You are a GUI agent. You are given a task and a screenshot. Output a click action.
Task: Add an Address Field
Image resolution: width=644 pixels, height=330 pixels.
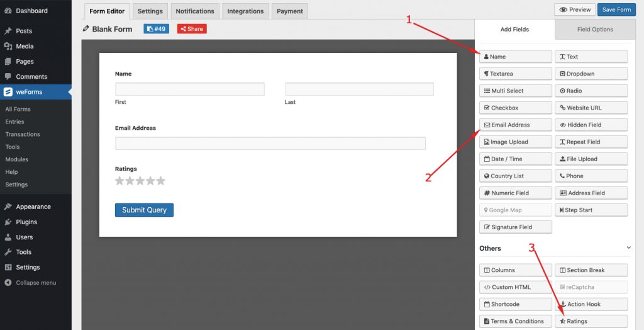pos(591,193)
